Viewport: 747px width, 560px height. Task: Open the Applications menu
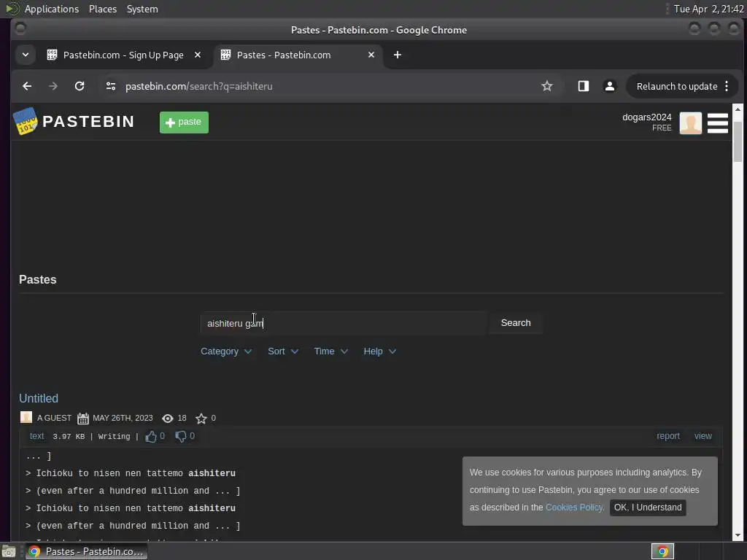coord(52,9)
